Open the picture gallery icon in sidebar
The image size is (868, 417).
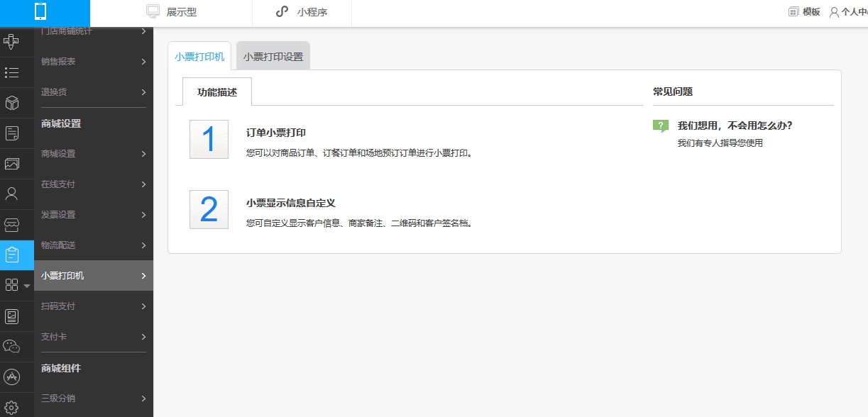[x=11, y=164]
